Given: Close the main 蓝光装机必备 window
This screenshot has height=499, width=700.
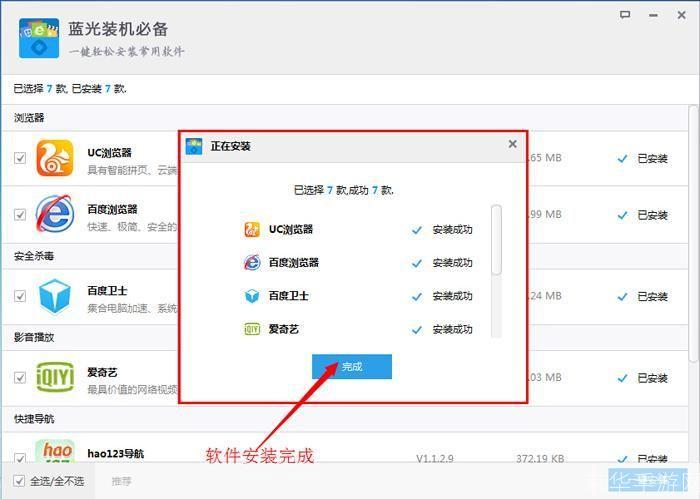Looking at the screenshot, I should [x=681, y=15].
